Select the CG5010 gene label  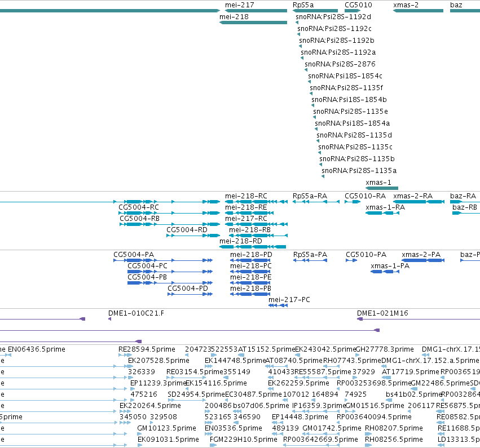coord(358,5)
